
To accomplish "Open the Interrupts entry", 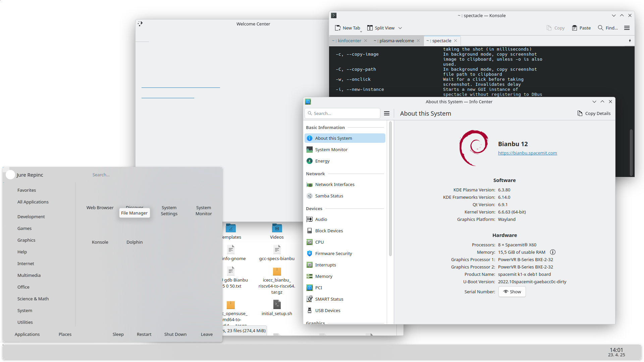I will point(345,265).
